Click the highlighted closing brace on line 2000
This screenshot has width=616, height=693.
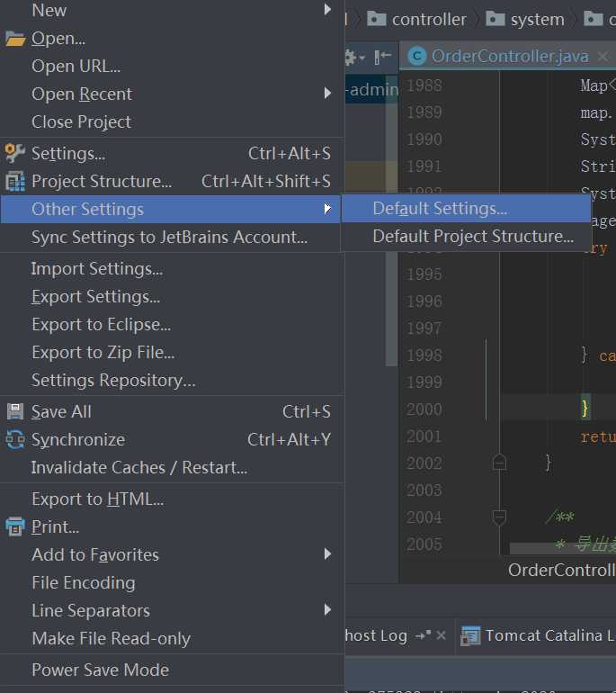[585, 408]
